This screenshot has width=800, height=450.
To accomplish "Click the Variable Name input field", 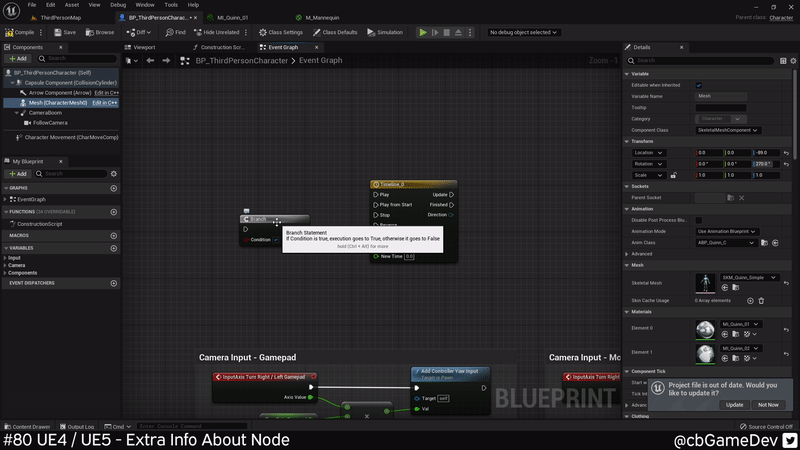I will (721, 96).
